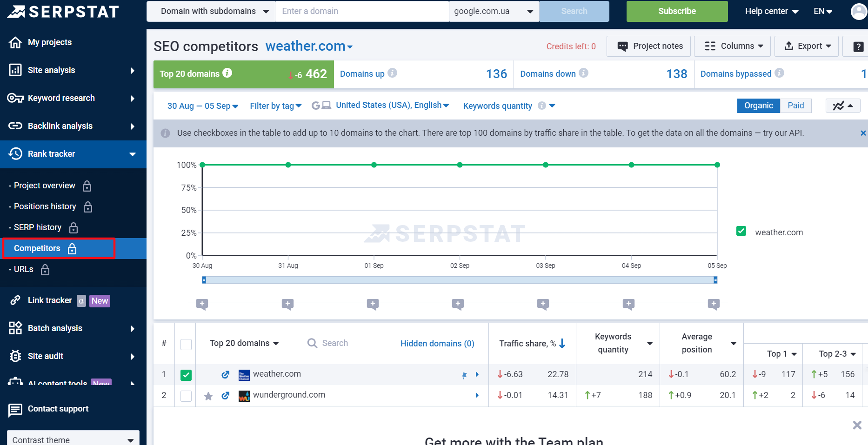Screen dimensions: 868x445
Task: Open the Link tracker sidebar item
Action: coord(50,300)
